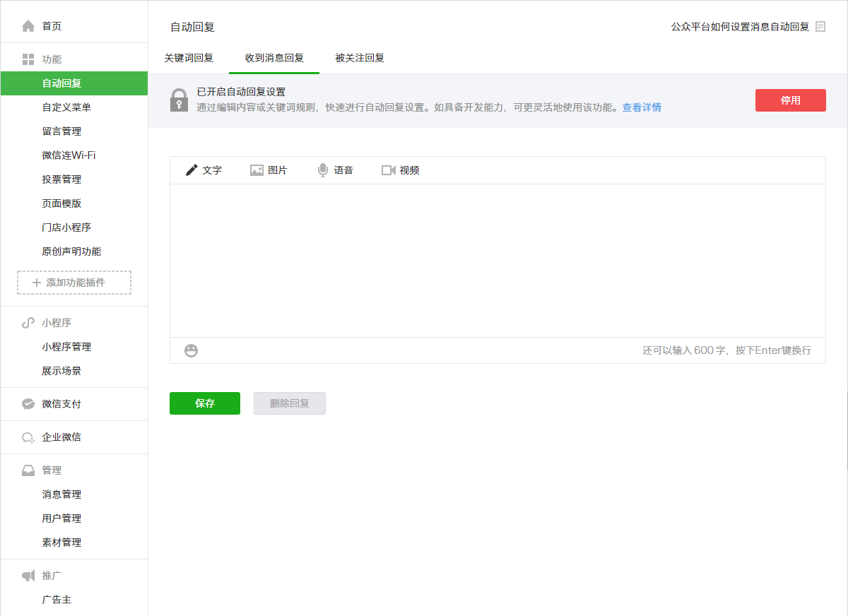The image size is (848, 616).
Task: Click the 小程序 link icon
Action: tap(28, 323)
